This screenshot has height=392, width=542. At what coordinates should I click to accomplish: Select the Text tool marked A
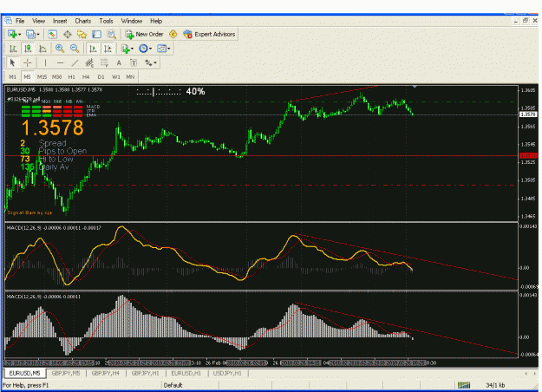119,63
